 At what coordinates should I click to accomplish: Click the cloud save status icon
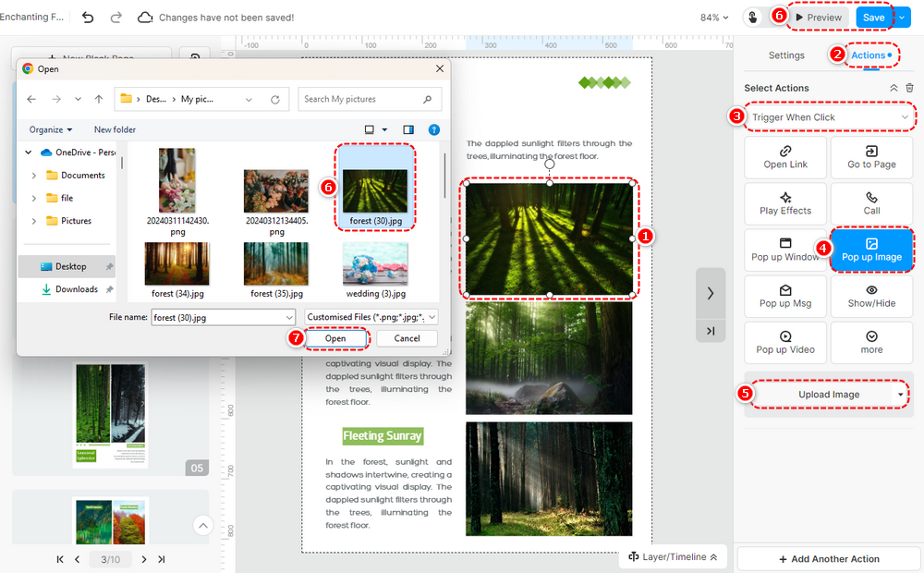144,18
